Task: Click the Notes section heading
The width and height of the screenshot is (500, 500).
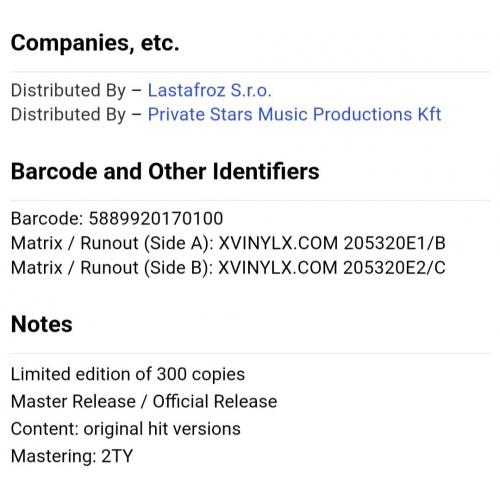Action: 42,324
